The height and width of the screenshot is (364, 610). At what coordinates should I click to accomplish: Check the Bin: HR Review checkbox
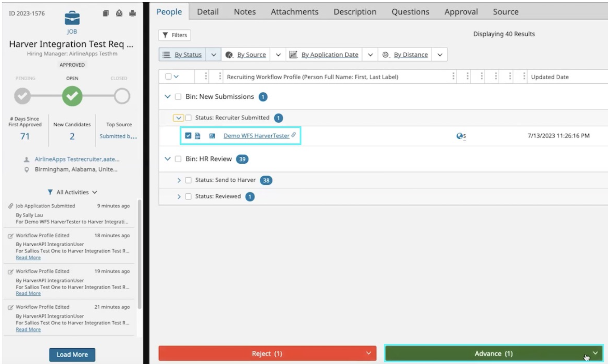pyautogui.click(x=178, y=159)
